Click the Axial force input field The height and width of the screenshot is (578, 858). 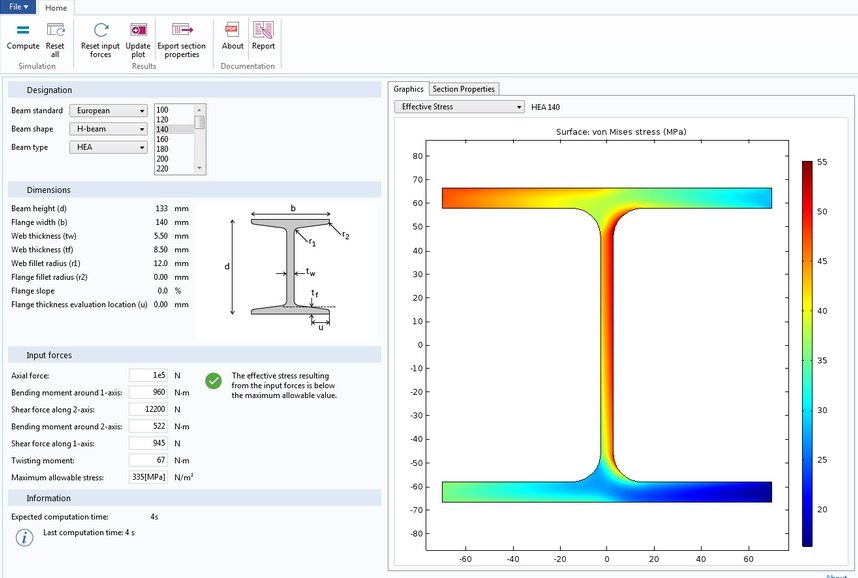point(148,376)
